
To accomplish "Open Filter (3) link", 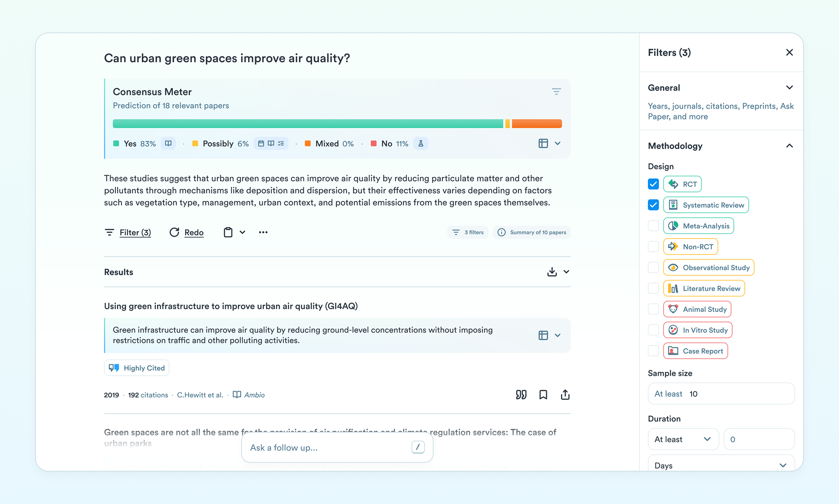I will coord(135,232).
